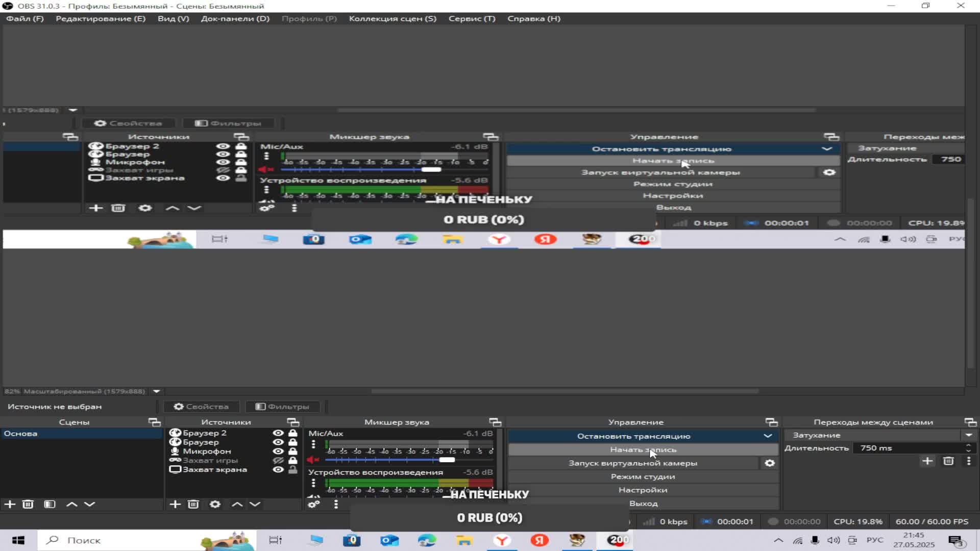Image resolution: width=980 pixels, height=551 pixels.
Task: Open Yandex Browser from the taskbar
Action: pos(502,540)
